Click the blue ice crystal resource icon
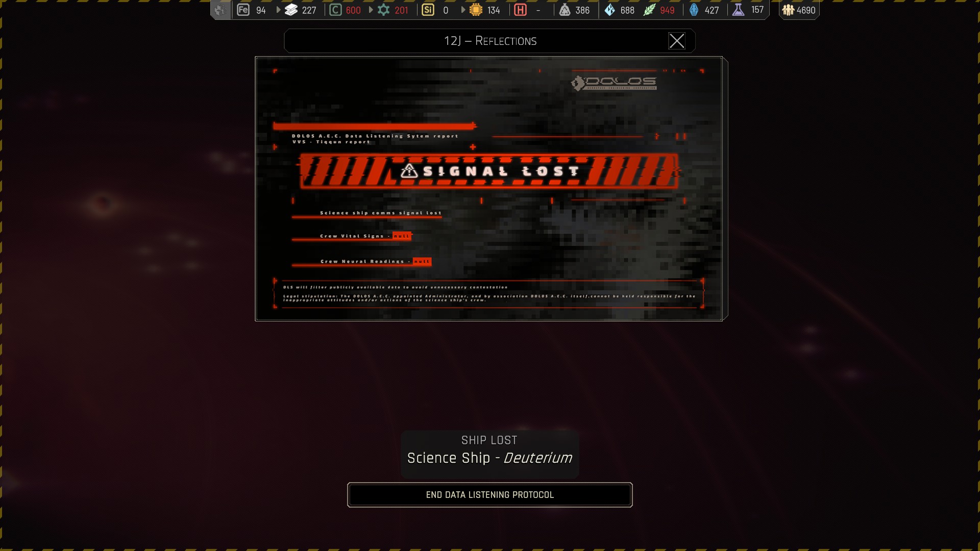This screenshot has height=551, width=980. [x=609, y=10]
